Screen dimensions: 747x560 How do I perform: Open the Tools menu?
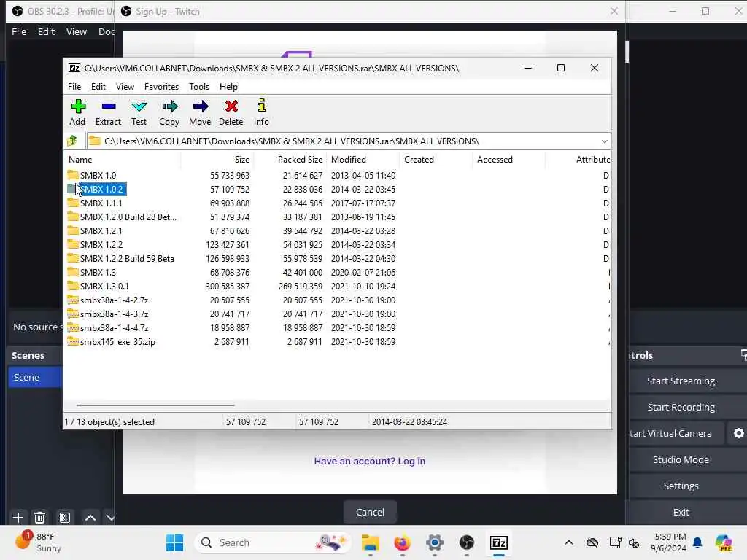tap(199, 87)
